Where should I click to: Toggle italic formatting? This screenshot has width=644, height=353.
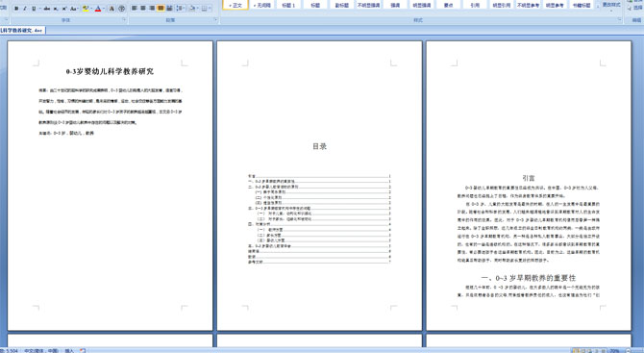[x=25, y=9]
